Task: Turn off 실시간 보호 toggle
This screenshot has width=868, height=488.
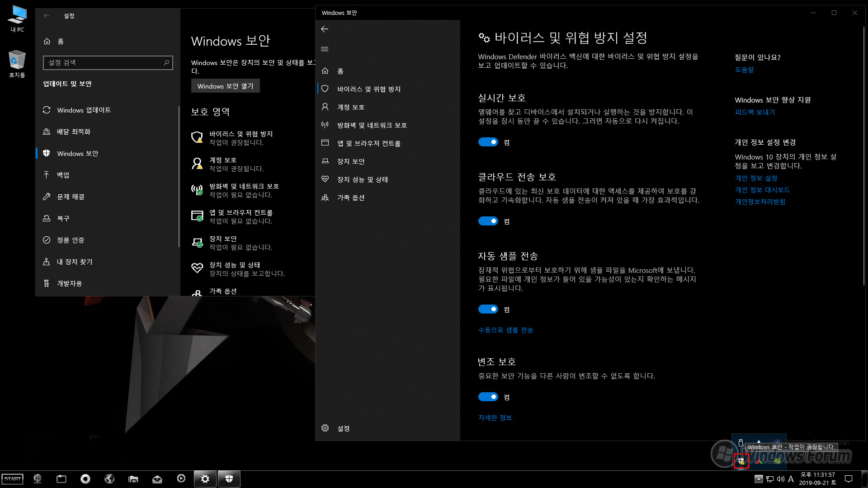Action: pos(488,142)
